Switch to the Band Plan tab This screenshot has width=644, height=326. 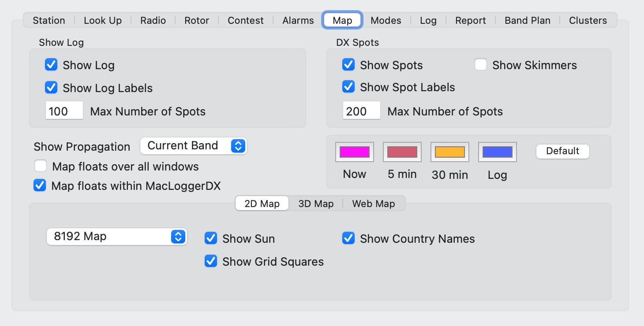tap(527, 20)
